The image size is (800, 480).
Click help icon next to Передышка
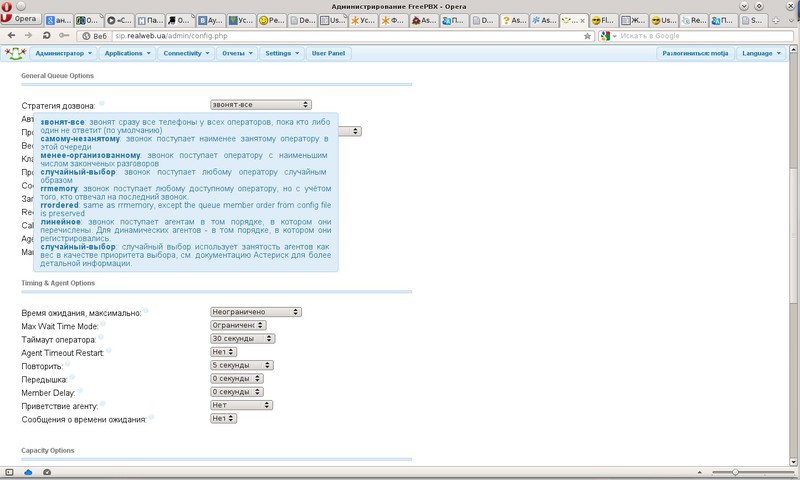pos(72,377)
